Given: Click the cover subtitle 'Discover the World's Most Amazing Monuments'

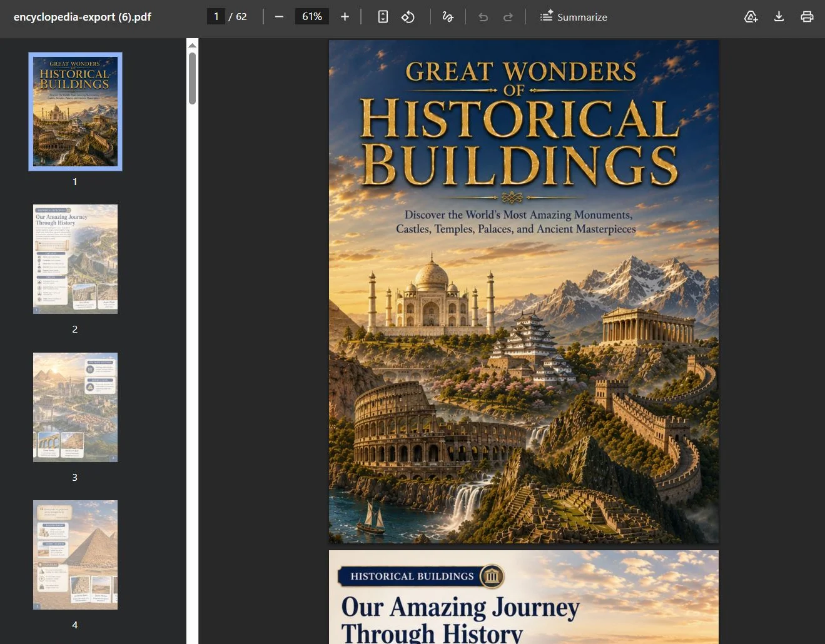Looking at the screenshot, I should click(519, 214).
